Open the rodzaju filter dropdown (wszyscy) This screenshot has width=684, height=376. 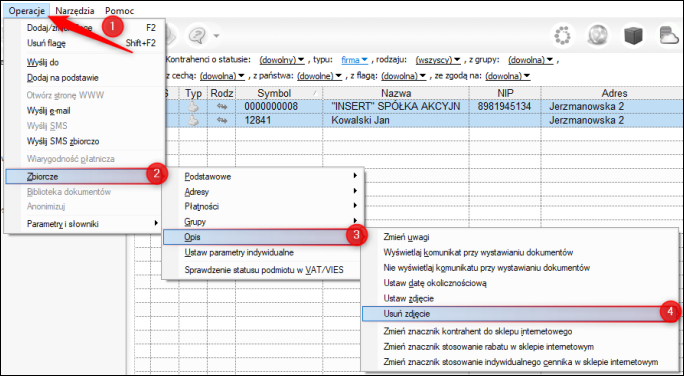click(x=438, y=60)
